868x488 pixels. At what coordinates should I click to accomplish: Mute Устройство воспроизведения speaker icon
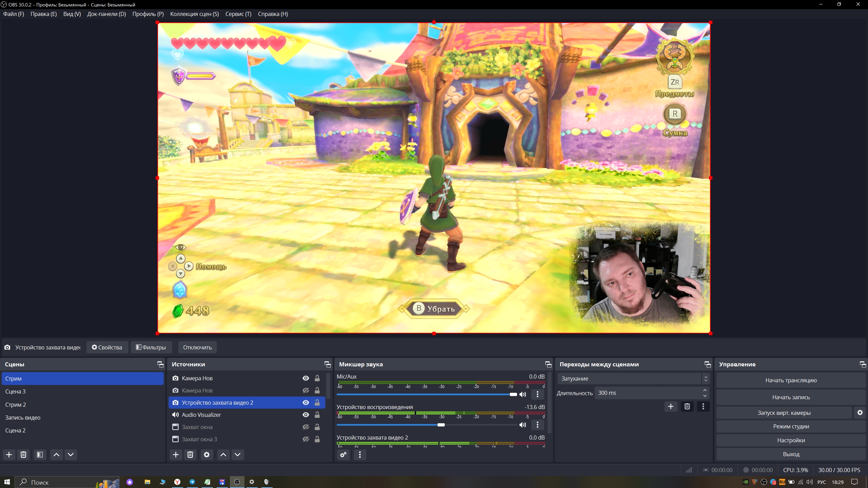[x=523, y=425]
